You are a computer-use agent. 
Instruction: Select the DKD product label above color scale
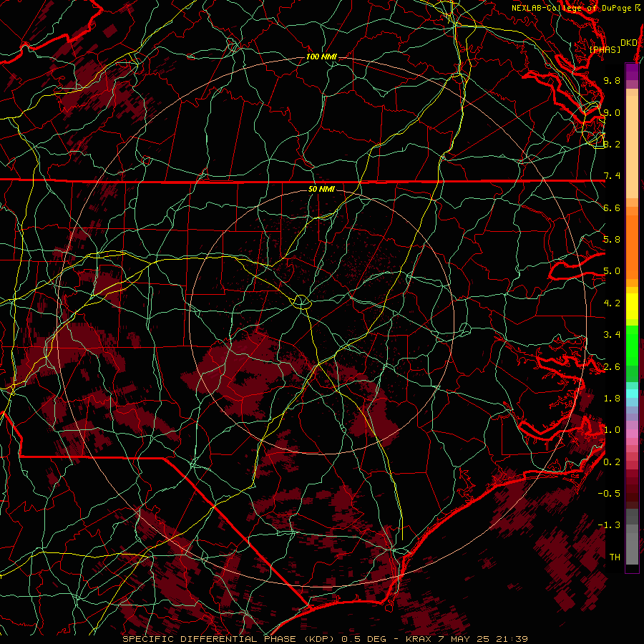click(x=628, y=43)
